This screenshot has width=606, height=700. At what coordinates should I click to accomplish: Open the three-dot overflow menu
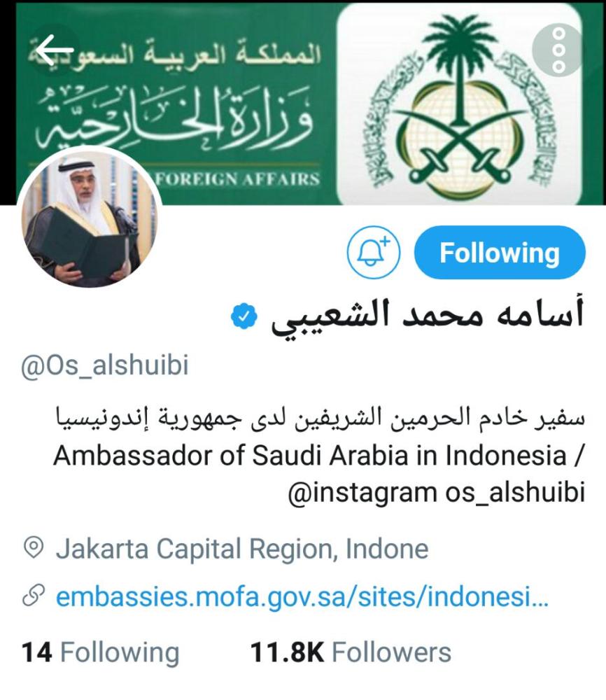tap(558, 50)
